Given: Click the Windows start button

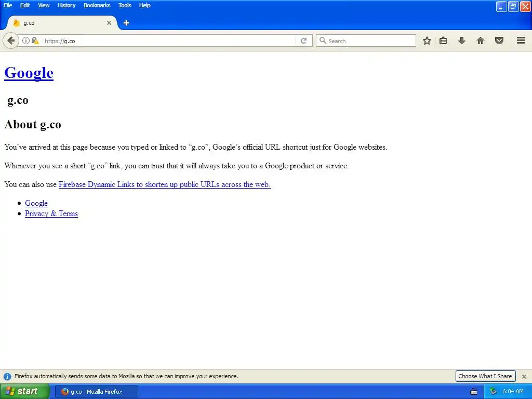Looking at the screenshot, I should [24, 392].
